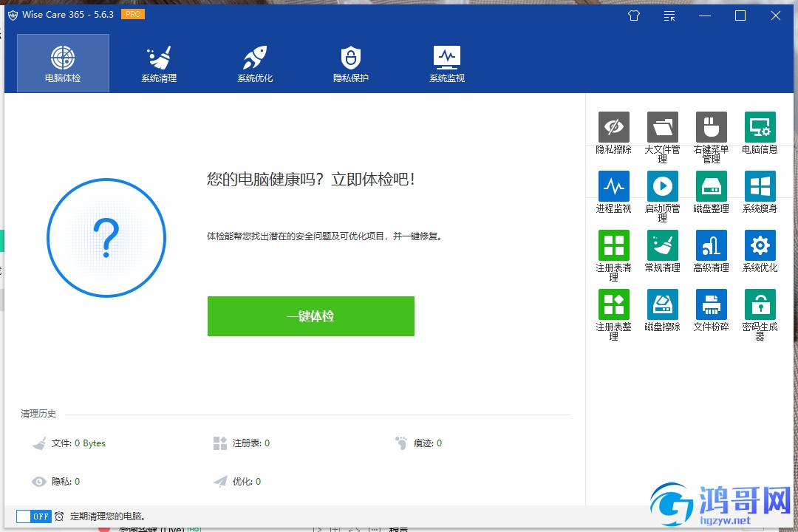The image size is (798, 532).
Task: Maximize the Wise Care 365 window
Action: click(740, 16)
